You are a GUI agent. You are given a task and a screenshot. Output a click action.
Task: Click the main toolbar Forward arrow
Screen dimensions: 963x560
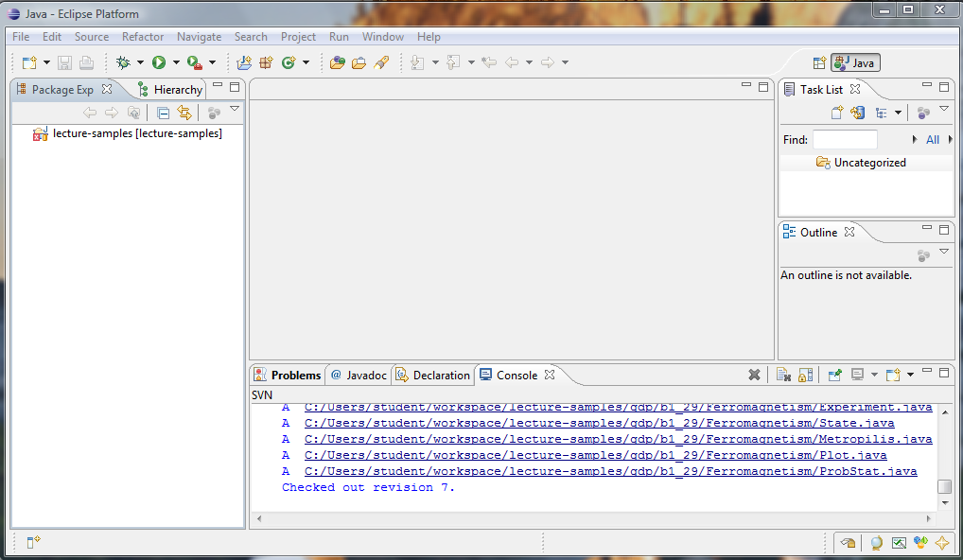click(547, 62)
